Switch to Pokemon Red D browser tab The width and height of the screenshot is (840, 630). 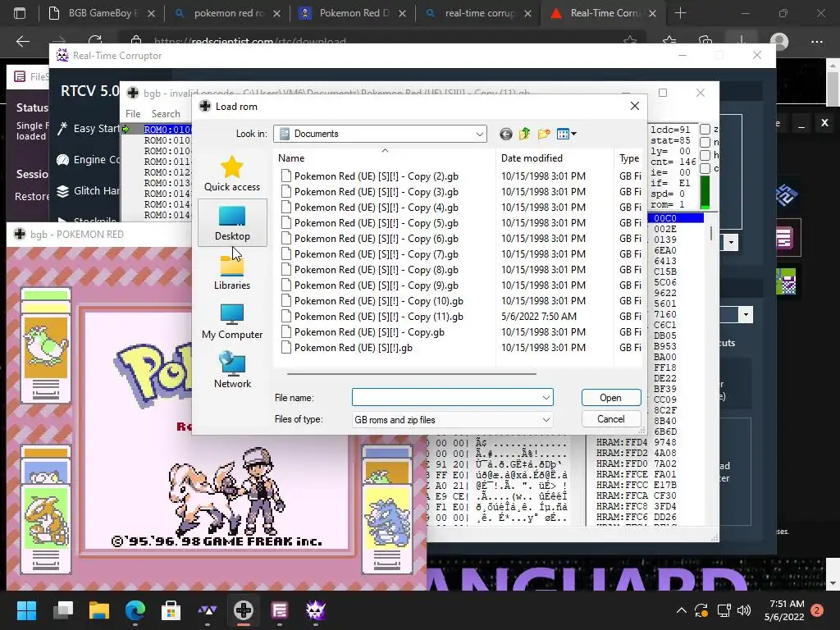point(354,13)
